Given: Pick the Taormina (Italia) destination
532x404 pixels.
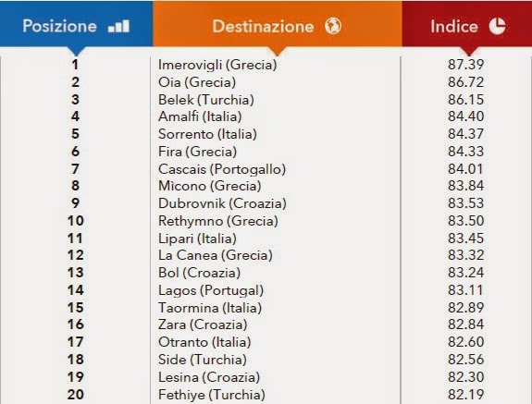Looking at the screenshot, I should click(210, 308).
